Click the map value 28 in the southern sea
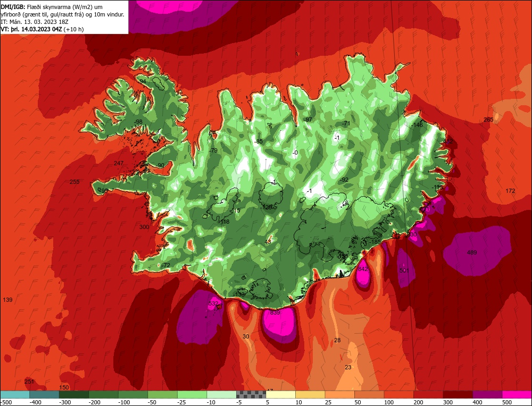532x406 pixels. coord(337,340)
